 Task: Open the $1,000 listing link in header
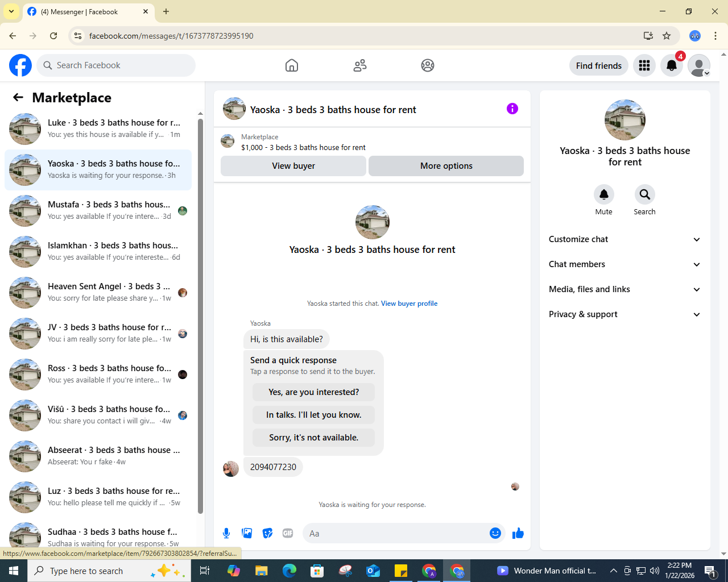pyautogui.click(x=303, y=147)
